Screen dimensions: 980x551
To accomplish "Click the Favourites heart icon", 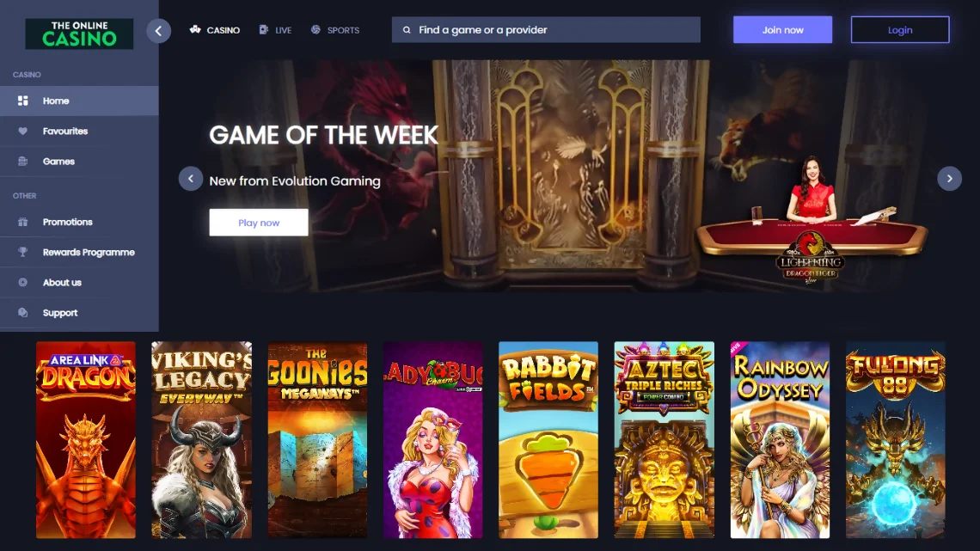I will (x=22, y=132).
